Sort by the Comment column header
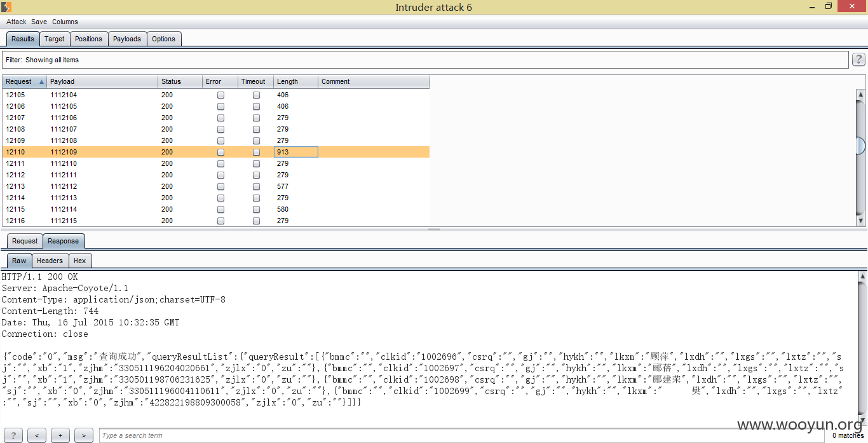Image resolution: width=868 pixels, height=443 pixels. (x=374, y=81)
